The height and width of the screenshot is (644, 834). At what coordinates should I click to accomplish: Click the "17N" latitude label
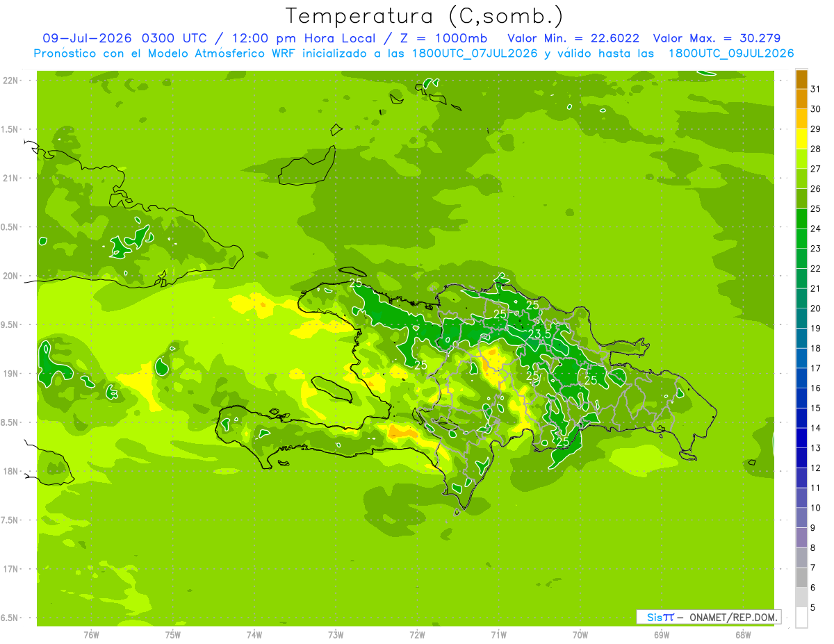click(x=11, y=569)
